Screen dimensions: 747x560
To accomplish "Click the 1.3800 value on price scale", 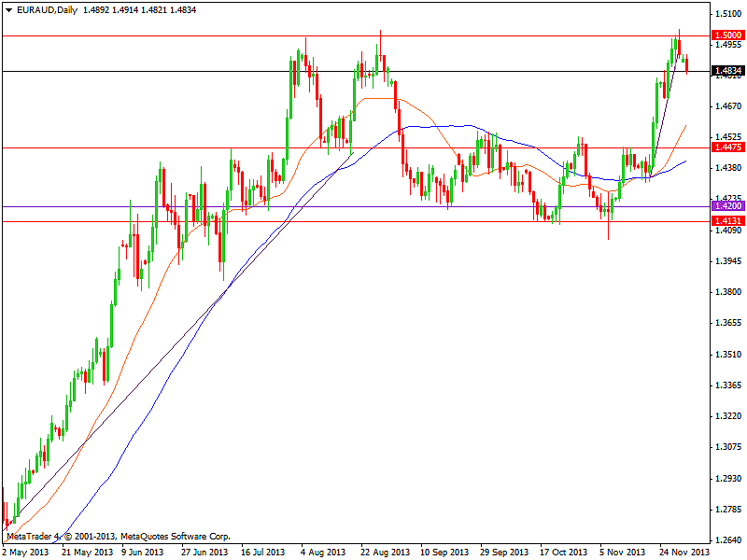I will pos(727,292).
